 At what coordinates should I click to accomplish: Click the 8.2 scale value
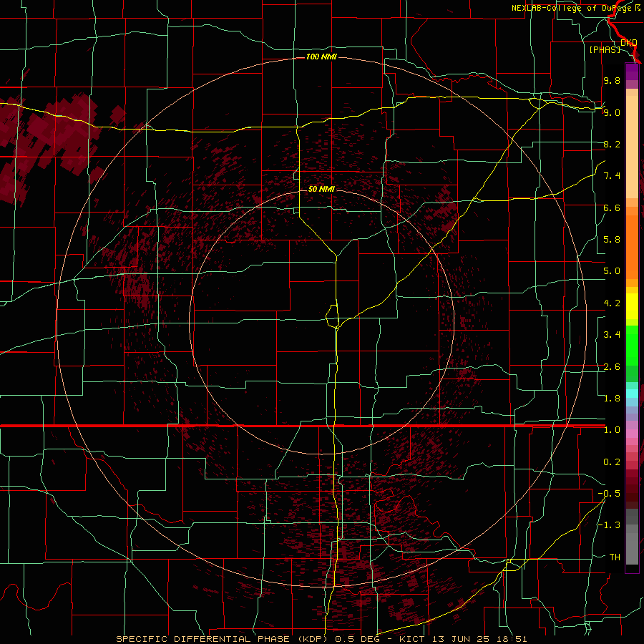tap(612, 144)
